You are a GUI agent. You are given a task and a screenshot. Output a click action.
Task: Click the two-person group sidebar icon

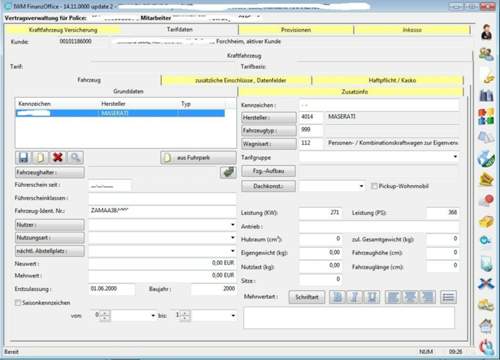coord(486,54)
